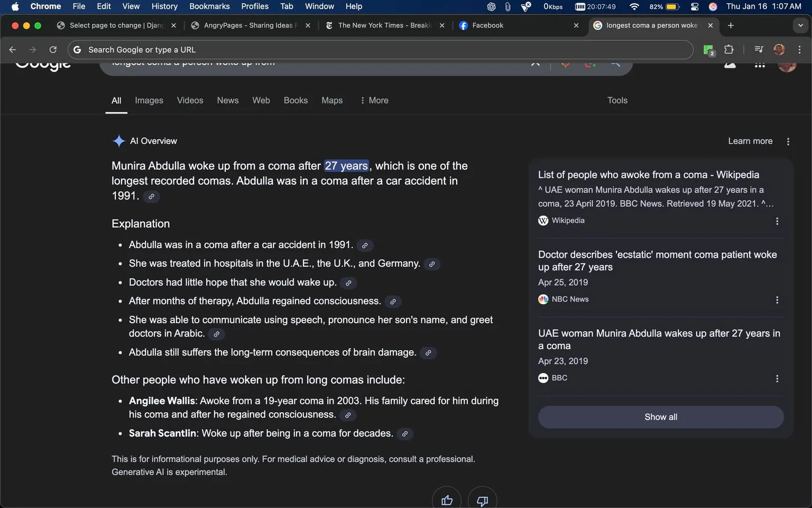Screen dimensions: 812x508
Task: Open the new tab plus button
Action: 731,25
